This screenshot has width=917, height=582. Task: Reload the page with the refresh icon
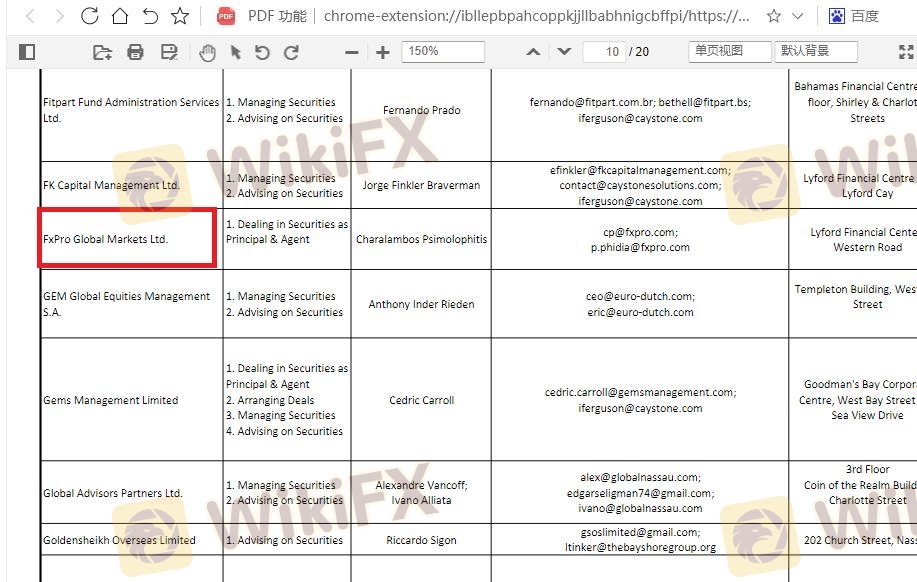(x=89, y=16)
